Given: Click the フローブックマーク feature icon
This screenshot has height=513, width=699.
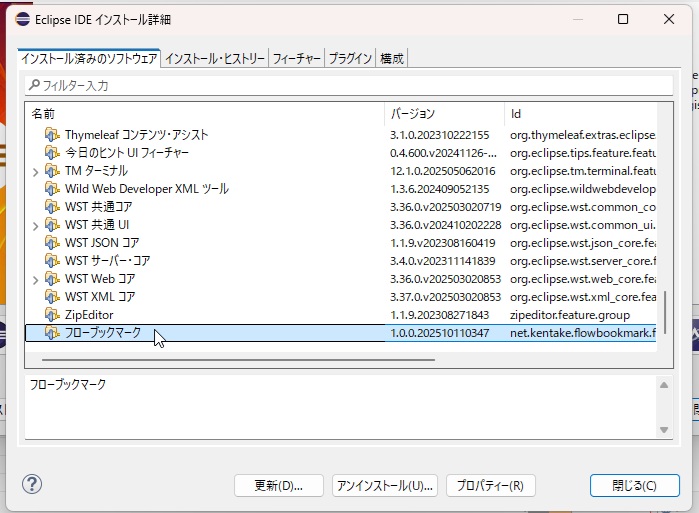Looking at the screenshot, I should (x=52, y=333).
